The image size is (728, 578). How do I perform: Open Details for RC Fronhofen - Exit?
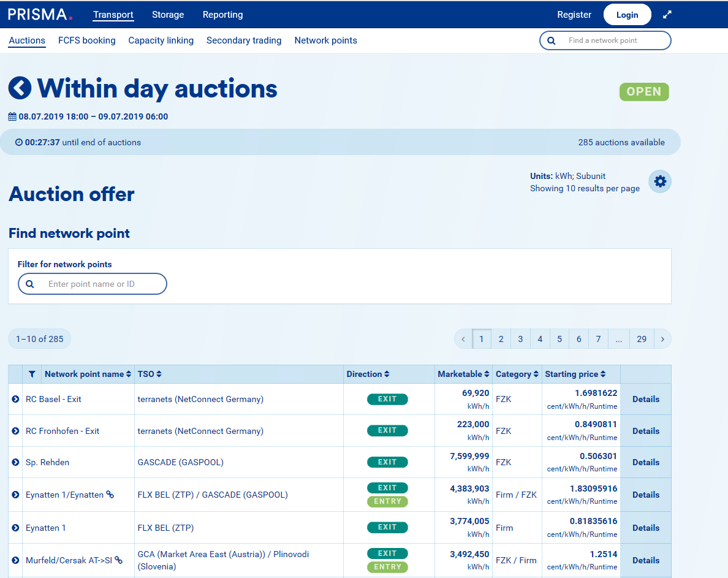pyautogui.click(x=645, y=431)
